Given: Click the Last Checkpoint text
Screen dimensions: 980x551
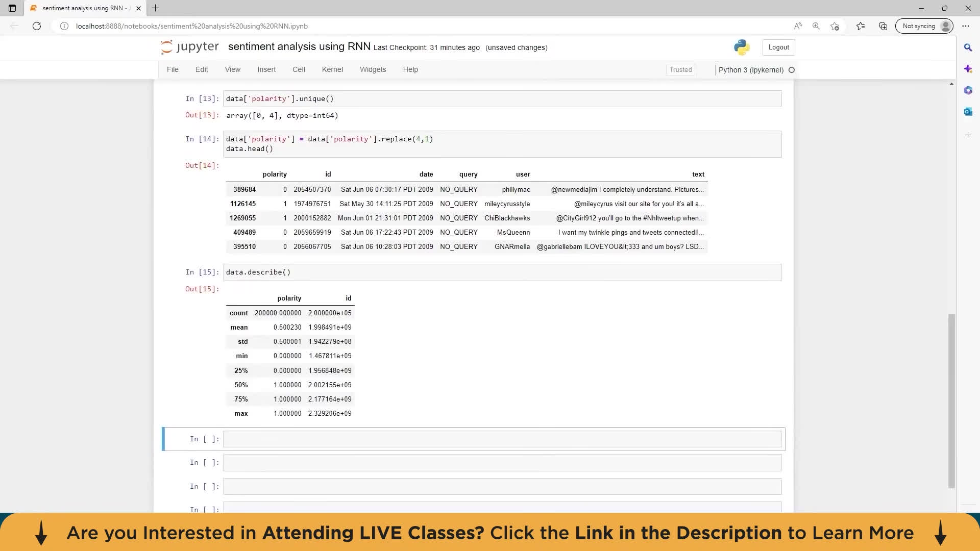Looking at the screenshot, I should [x=427, y=47].
